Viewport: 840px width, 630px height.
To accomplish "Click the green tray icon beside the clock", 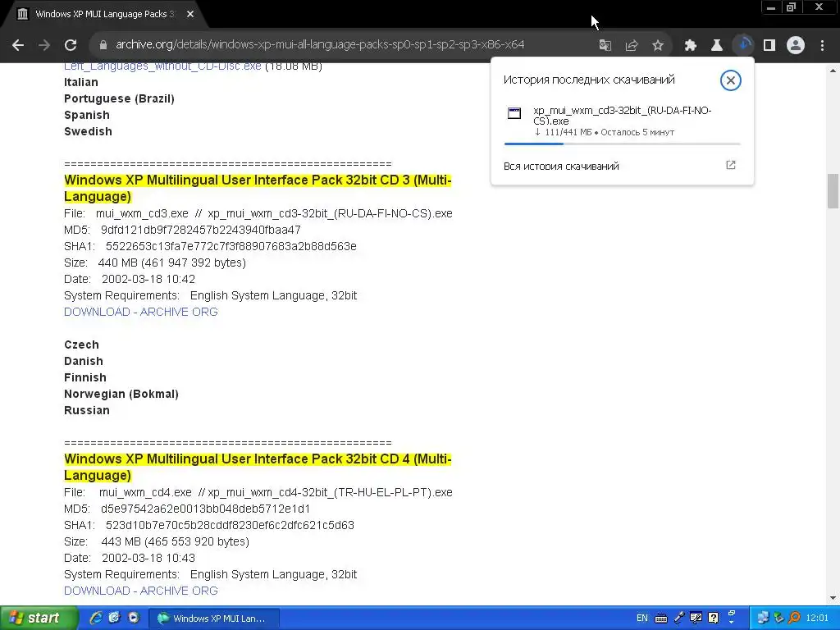I will [779, 619].
